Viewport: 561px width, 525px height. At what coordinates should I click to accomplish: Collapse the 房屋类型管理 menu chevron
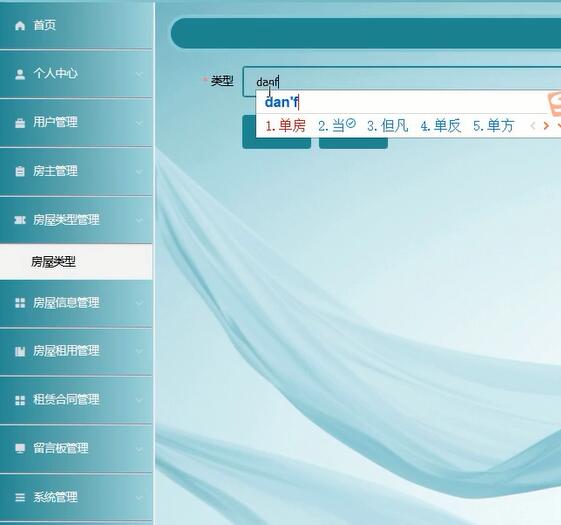pyautogui.click(x=139, y=220)
